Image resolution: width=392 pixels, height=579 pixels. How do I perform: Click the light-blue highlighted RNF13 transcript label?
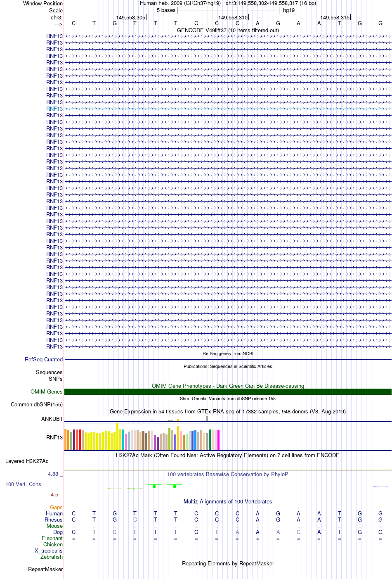click(x=54, y=109)
